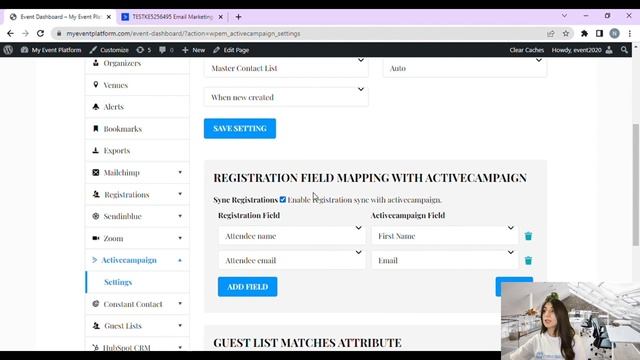Screen dimensions: 640x360
Task: Toggle Enable registration sync checkbox
Action: 282,200
